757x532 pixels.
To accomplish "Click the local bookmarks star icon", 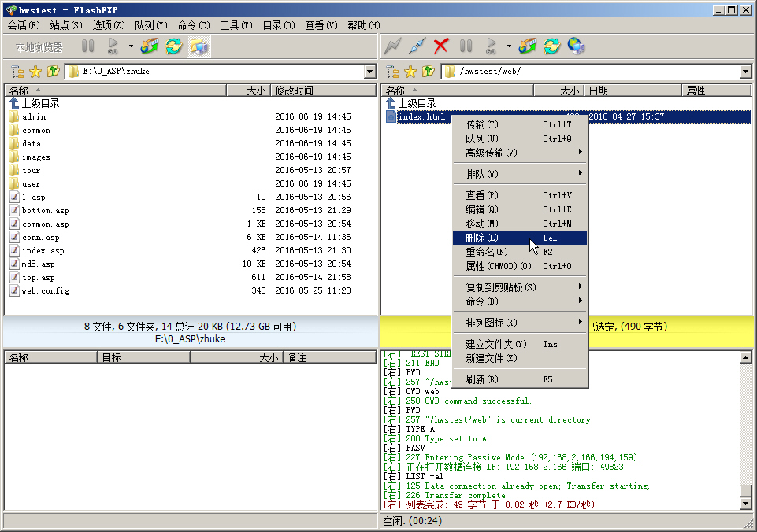I will (35, 72).
